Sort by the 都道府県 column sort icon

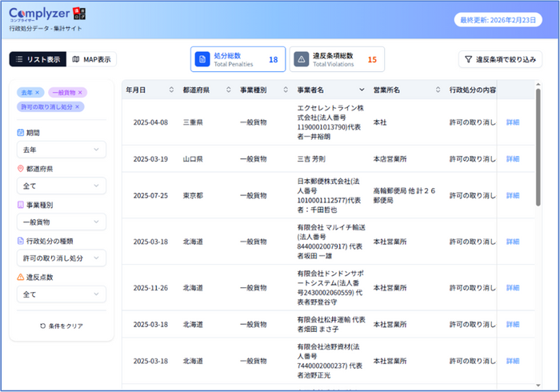click(227, 90)
